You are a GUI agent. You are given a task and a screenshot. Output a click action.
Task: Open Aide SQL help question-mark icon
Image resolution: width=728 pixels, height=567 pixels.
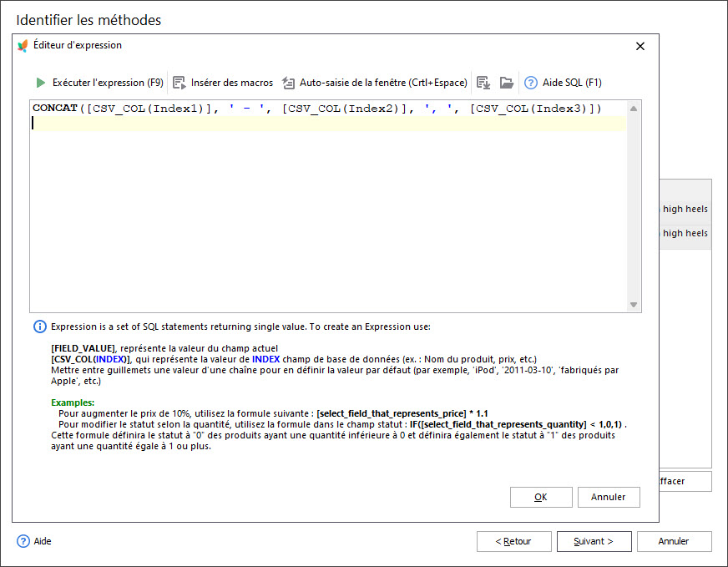coord(530,83)
